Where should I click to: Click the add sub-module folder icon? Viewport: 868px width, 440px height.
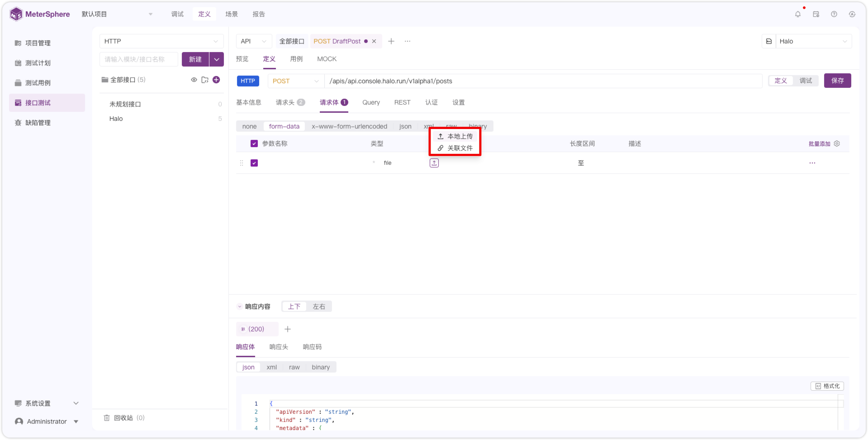point(205,80)
